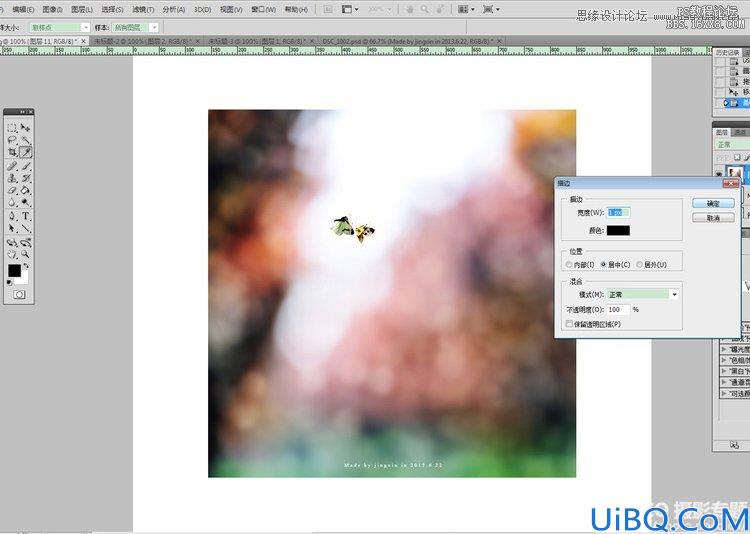Select the Path Selection tool

[12, 228]
